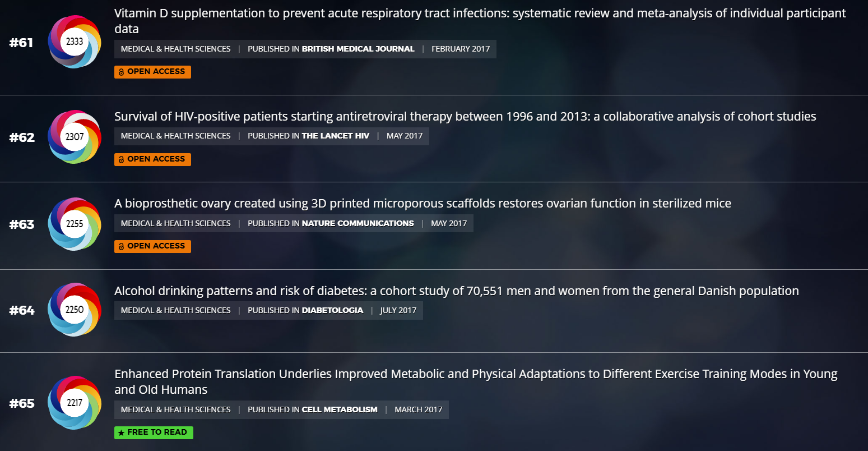Click Medical & Health Sciences tag on #62

click(176, 136)
